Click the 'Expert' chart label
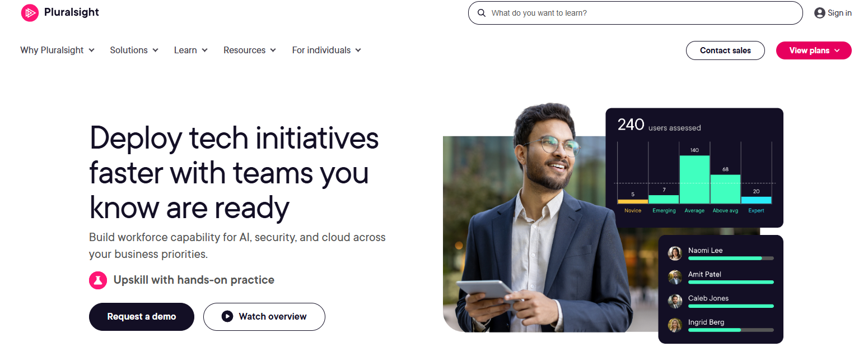Image resolution: width=868 pixels, height=360 pixels. click(x=756, y=211)
